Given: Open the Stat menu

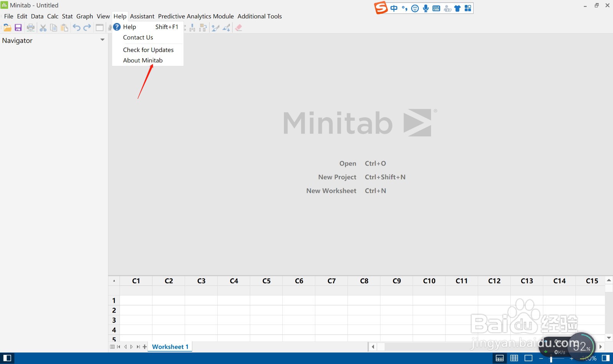Looking at the screenshot, I should (x=67, y=16).
